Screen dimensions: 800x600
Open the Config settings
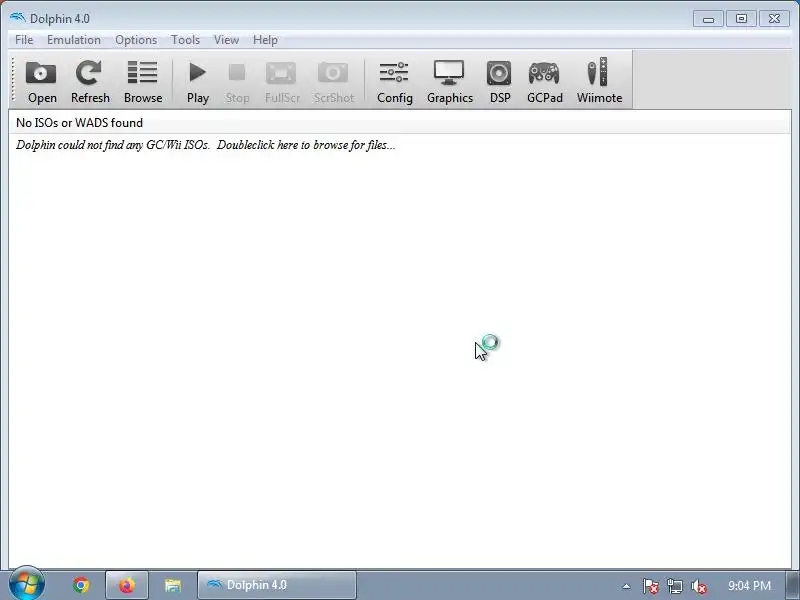394,81
